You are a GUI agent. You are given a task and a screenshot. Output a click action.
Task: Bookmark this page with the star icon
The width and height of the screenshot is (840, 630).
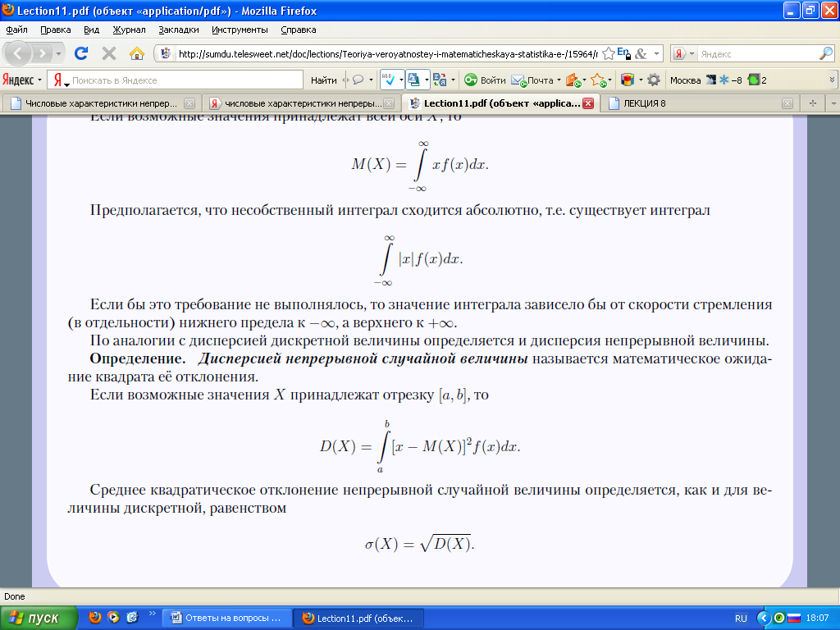pyautogui.click(x=608, y=53)
